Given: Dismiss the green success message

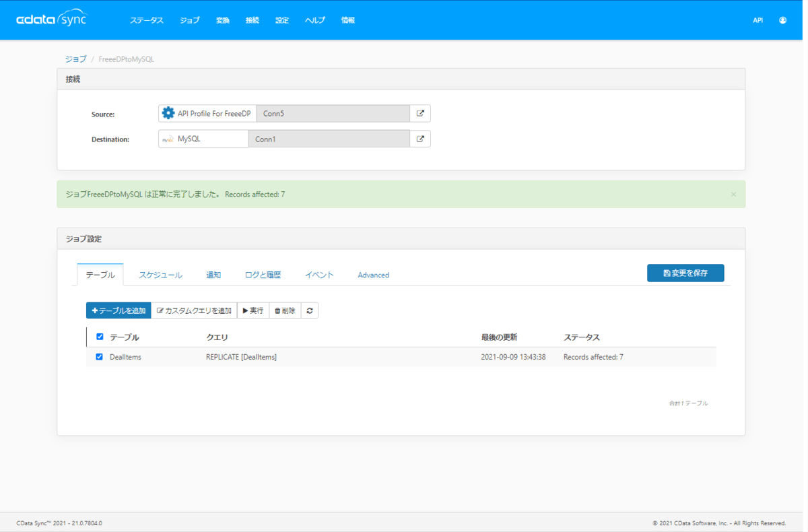Looking at the screenshot, I should pos(733,194).
